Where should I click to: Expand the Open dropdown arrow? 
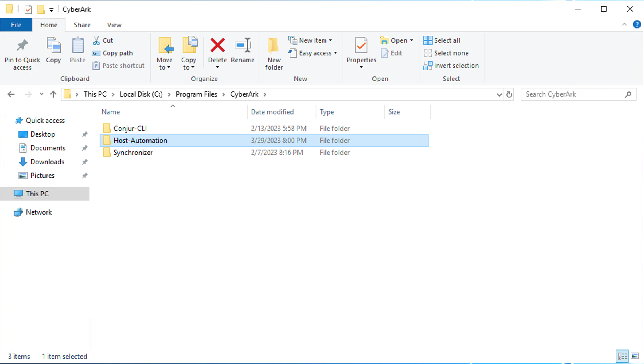pos(411,40)
